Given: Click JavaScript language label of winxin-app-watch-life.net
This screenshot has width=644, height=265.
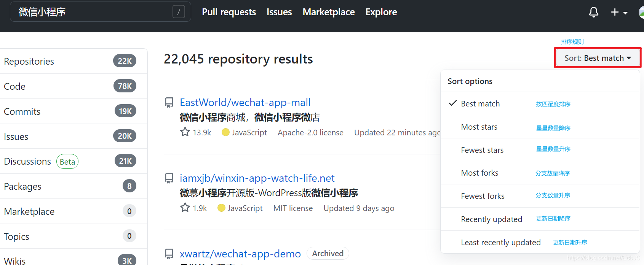Looking at the screenshot, I should click(245, 208).
